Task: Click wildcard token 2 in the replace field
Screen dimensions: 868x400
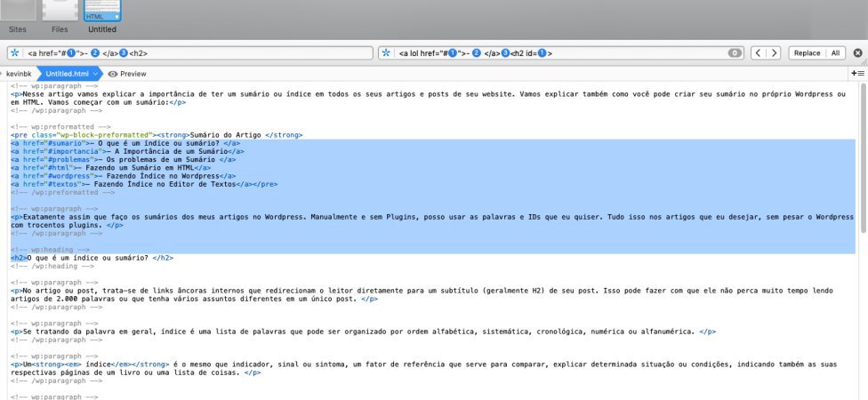Action: click(476, 53)
